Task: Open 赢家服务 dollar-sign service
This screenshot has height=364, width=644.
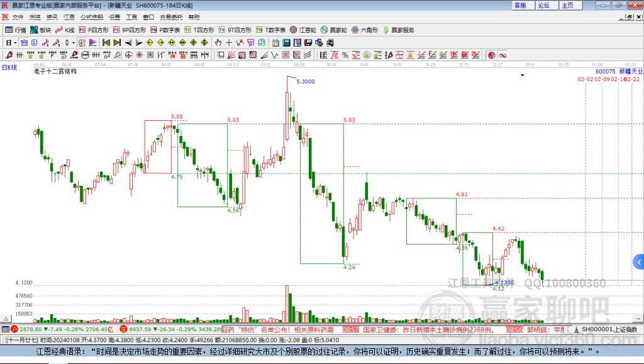Action: tap(399, 30)
